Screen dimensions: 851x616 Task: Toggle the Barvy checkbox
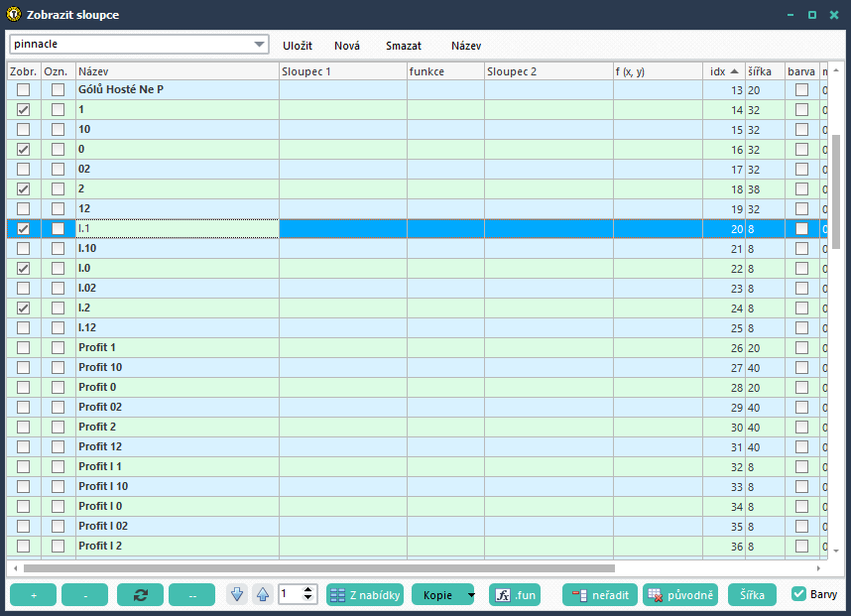click(798, 594)
